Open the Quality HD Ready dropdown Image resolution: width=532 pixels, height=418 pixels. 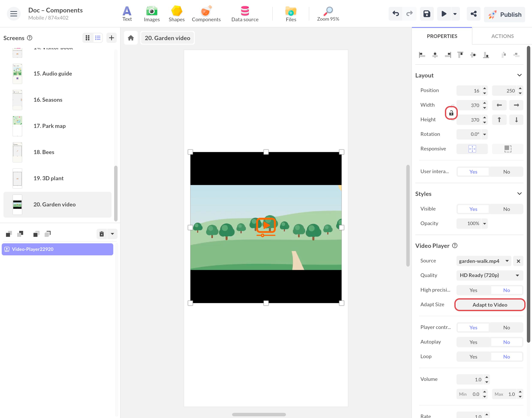pyautogui.click(x=490, y=275)
